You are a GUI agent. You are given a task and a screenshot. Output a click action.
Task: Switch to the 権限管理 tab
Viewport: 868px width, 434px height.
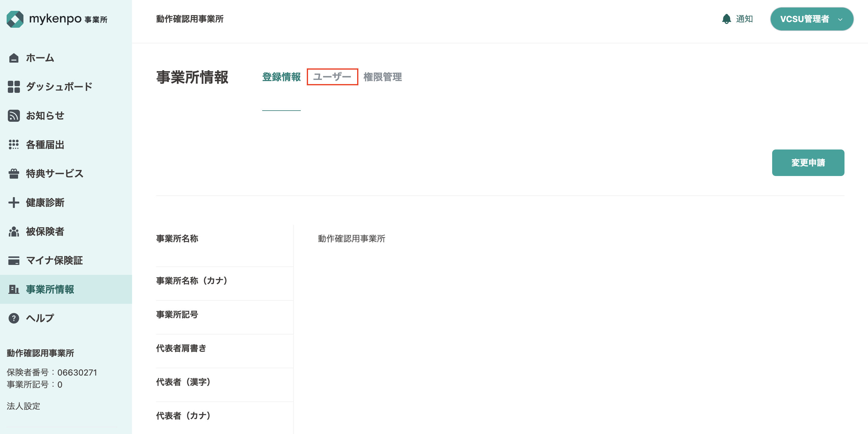point(382,77)
